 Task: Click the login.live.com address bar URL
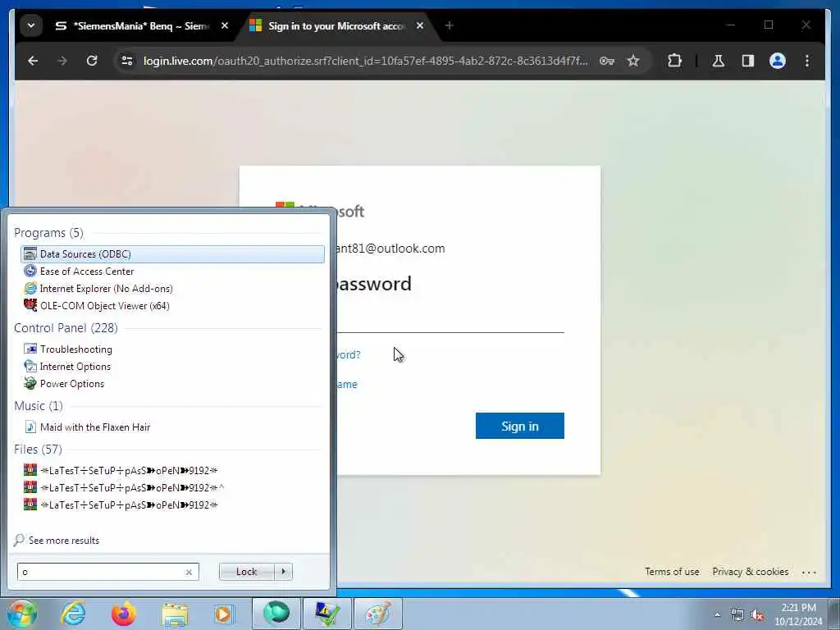(x=365, y=61)
